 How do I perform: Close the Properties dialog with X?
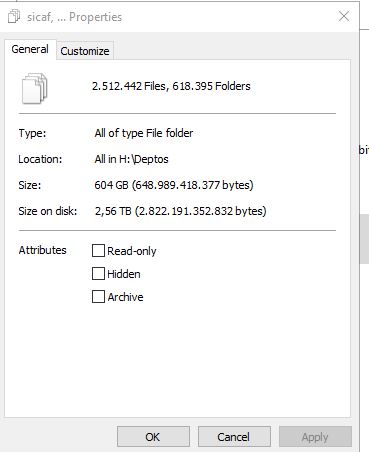coord(344,16)
